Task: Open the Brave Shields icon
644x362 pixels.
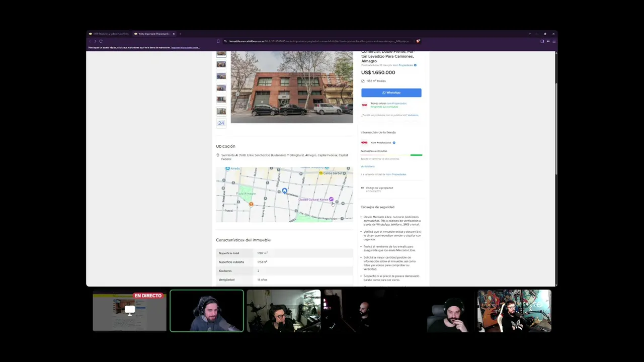Action: (418, 41)
